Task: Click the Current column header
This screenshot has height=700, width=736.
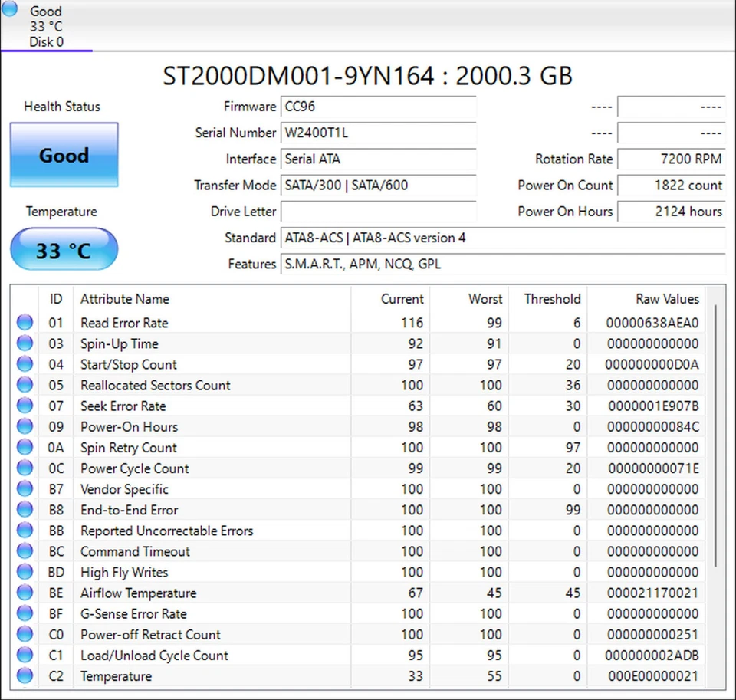Action: (x=402, y=299)
